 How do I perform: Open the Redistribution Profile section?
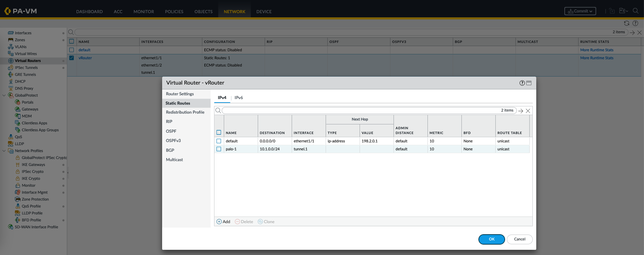[185, 112]
